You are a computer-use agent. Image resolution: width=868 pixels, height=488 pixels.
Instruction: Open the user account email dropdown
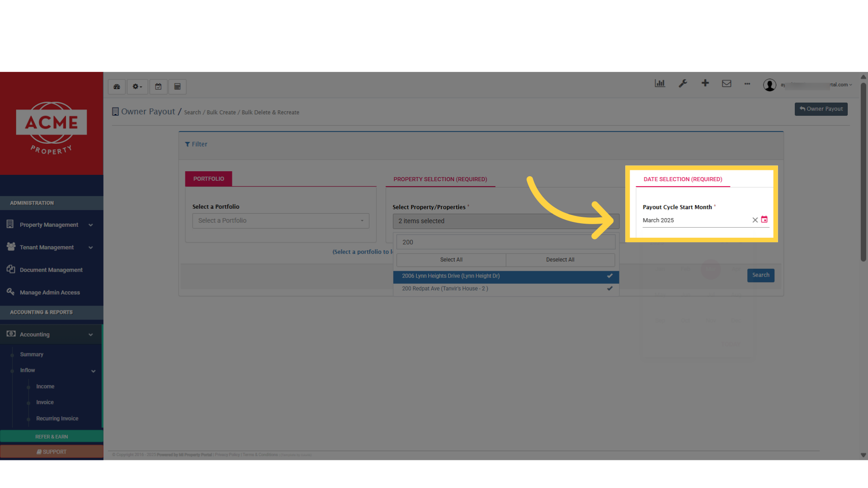point(816,85)
